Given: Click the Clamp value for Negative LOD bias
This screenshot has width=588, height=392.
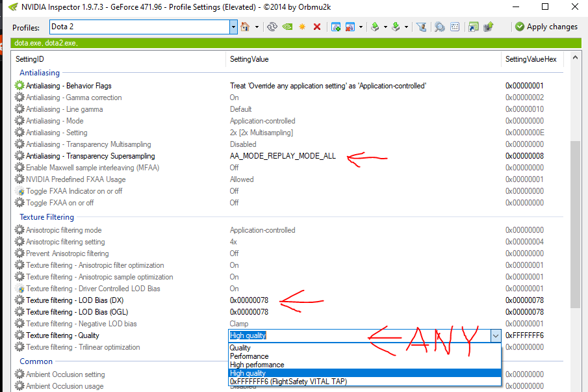Looking at the screenshot, I should tap(239, 323).
